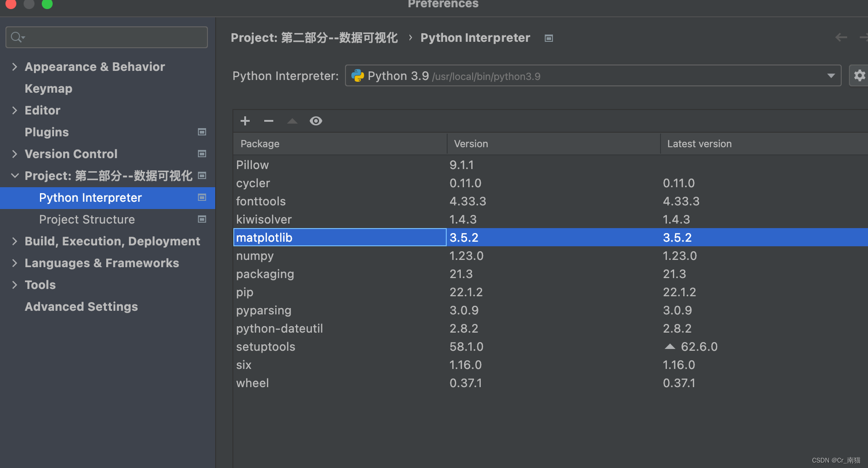
Task: Sort by the Version column header
Action: [x=553, y=144]
